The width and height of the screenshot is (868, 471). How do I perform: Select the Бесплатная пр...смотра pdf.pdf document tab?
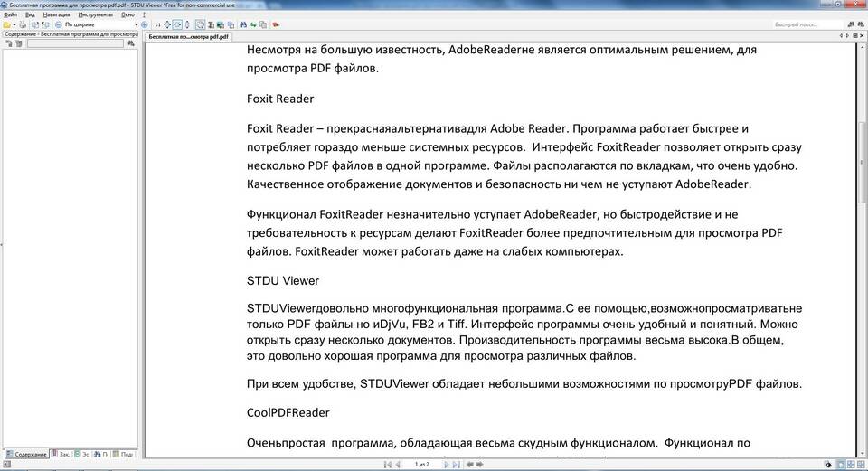189,36
